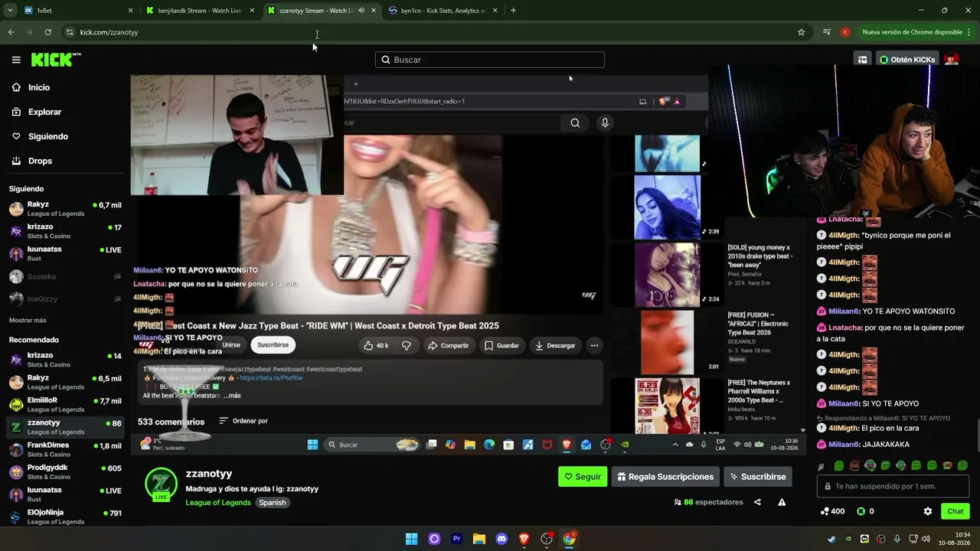This screenshot has width=980, height=551.
Task: Close the 1xBet tab
Action: (x=130, y=11)
